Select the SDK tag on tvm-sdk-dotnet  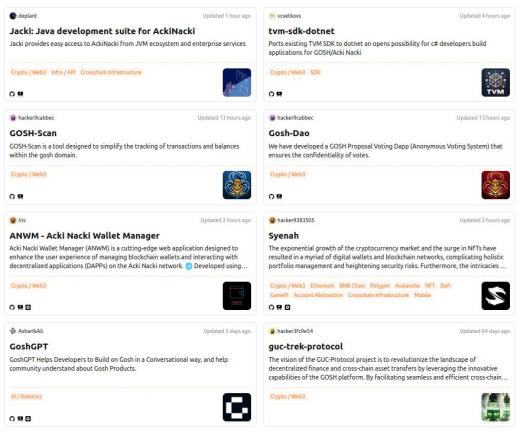tap(315, 72)
